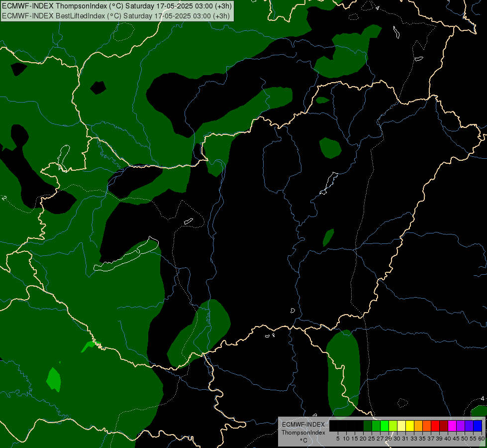This screenshot has height=448, width=487.
Task: Click the orange-red 35–37 legend swatch
Action: click(427, 426)
